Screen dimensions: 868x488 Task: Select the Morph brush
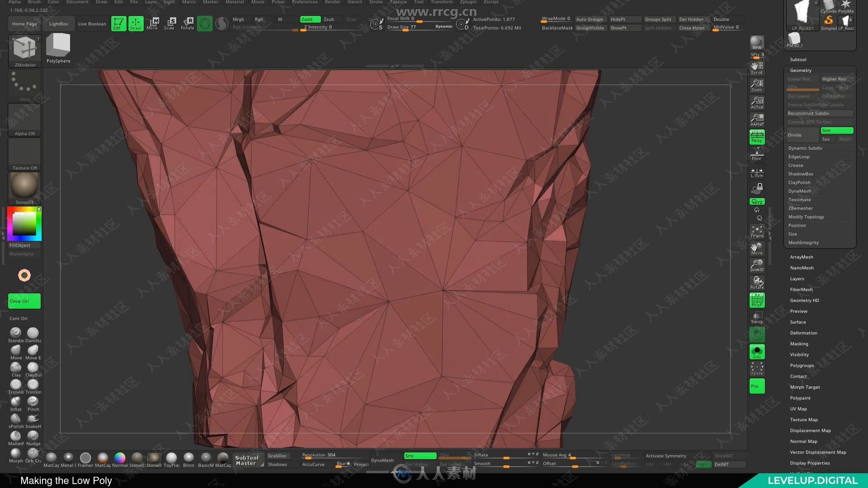point(16,455)
